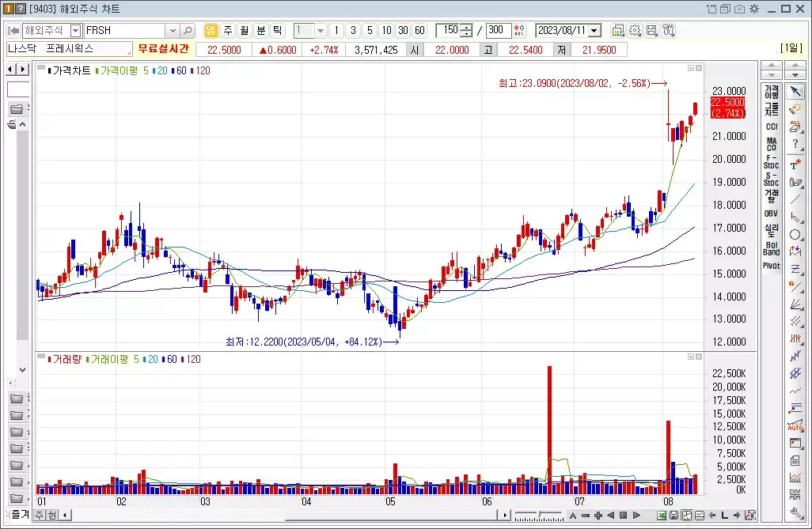Click the 30 period quick button

coord(403,31)
